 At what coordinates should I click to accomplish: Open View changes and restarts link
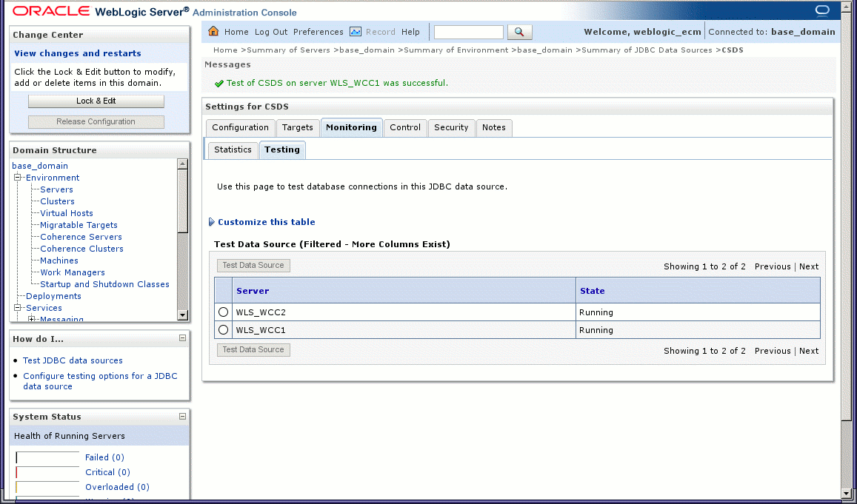78,53
